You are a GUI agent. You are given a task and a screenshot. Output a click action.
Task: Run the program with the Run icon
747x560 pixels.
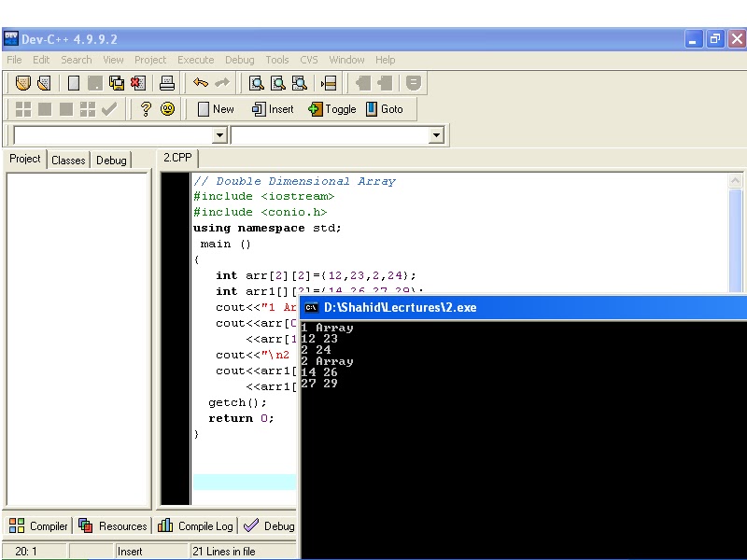click(x=44, y=109)
